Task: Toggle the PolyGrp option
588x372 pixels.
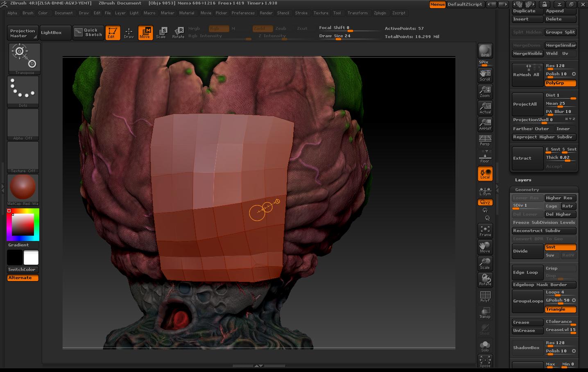Action: [x=560, y=83]
